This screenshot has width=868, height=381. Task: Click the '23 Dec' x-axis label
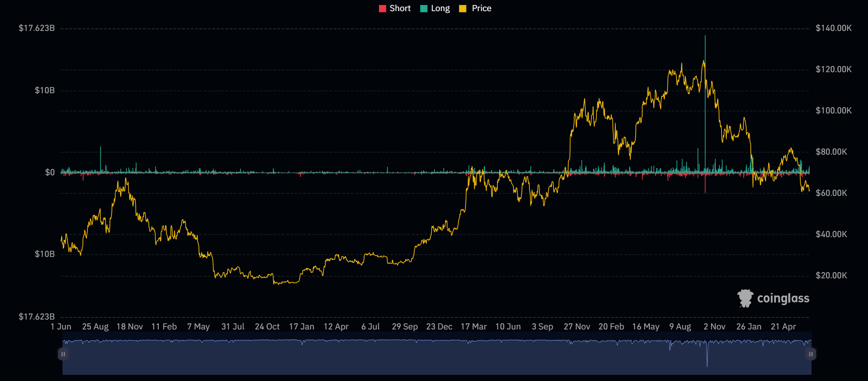pyautogui.click(x=439, y=327)
